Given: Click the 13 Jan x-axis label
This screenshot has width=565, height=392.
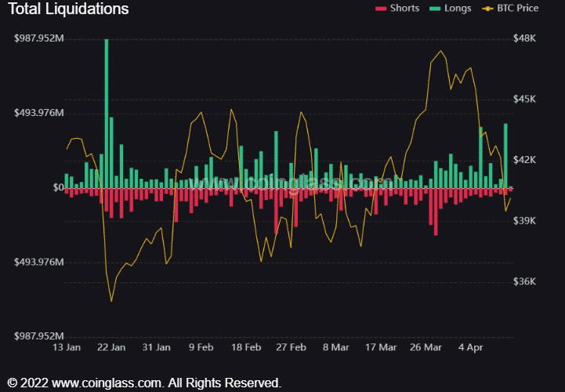Looking at the screenshot, I should pyautogui.click(x=67, y=347).
